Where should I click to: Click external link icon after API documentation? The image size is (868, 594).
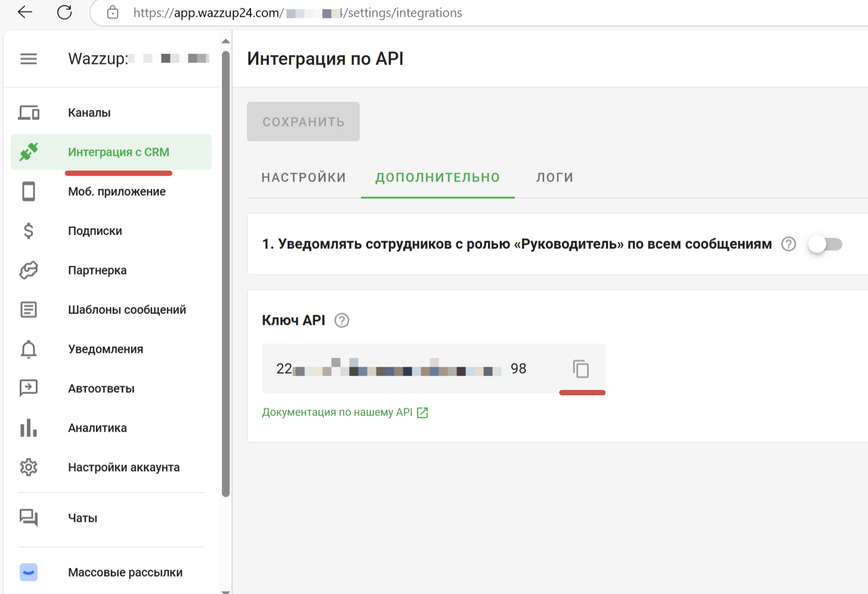(422, 413)
